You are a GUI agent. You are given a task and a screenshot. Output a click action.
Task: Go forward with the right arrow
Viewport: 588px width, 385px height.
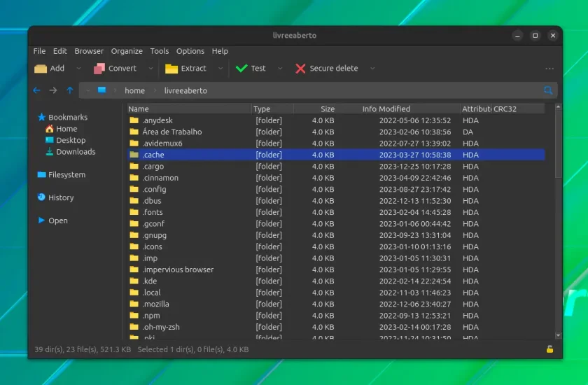tap(53, 90)
